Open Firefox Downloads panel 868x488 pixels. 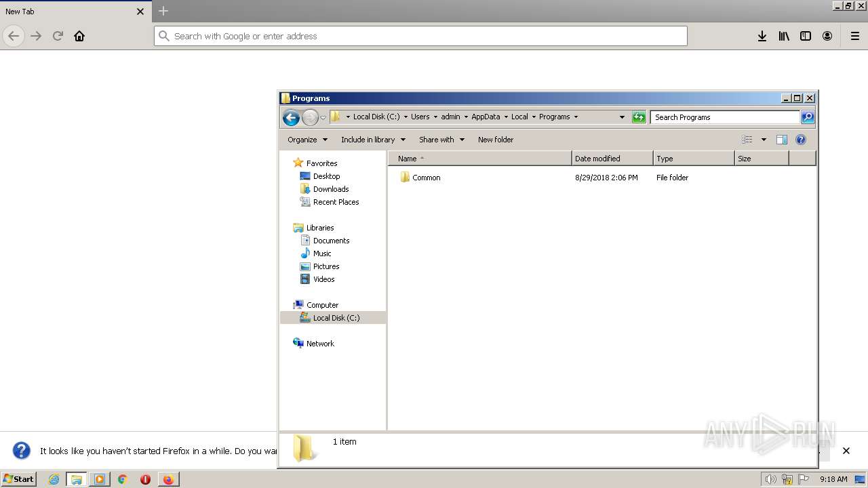pyautogui.click(x=762, y=36)
